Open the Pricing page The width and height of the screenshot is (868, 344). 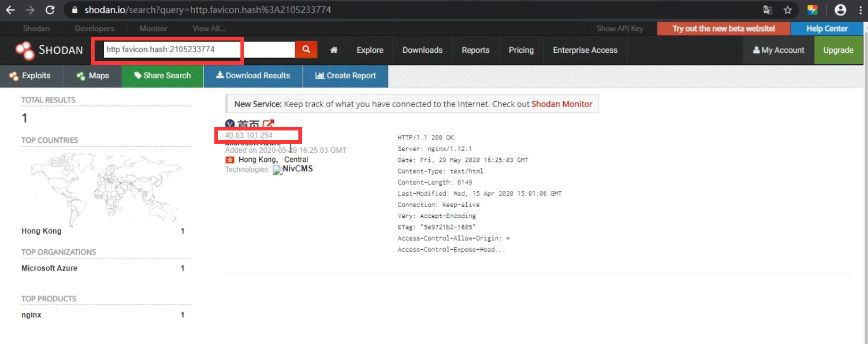coord(521,50)
